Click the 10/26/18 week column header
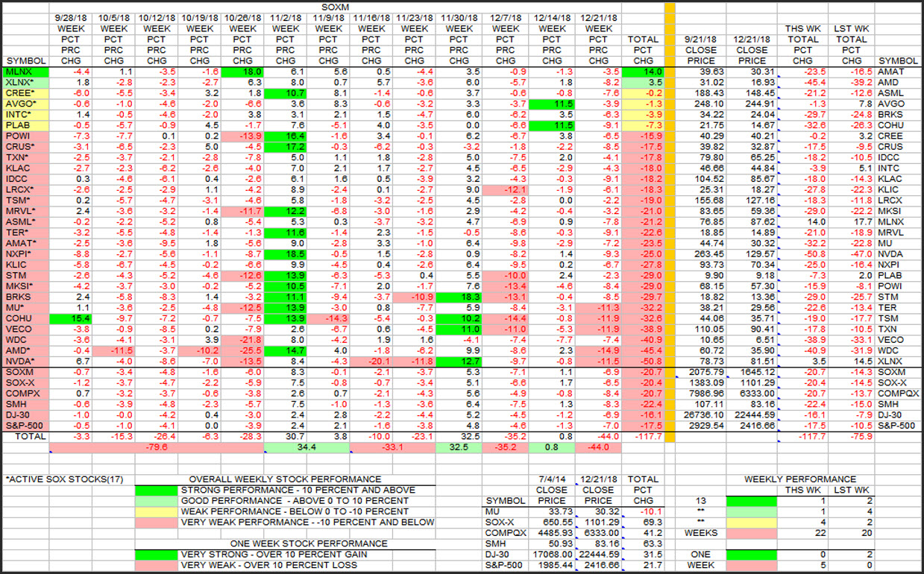The image size is (924, 574). click(243, 17)
